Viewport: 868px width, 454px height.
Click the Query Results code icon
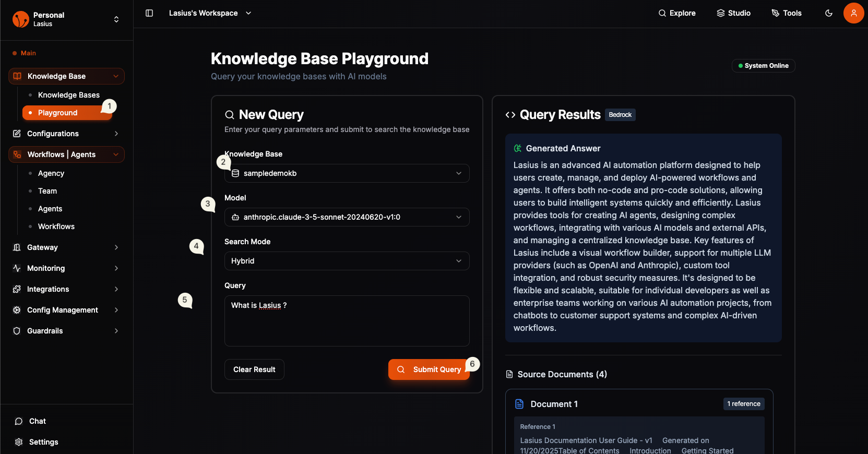[x=510, y=115]
